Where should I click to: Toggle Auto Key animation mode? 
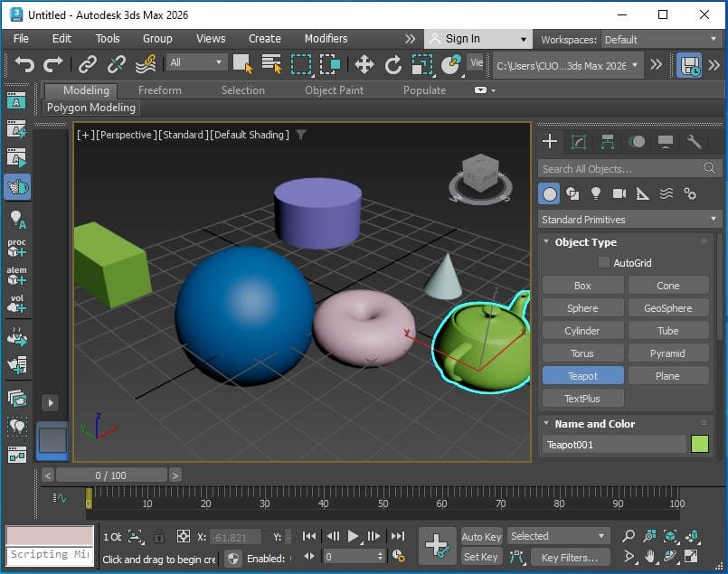(x=481, y=537)
